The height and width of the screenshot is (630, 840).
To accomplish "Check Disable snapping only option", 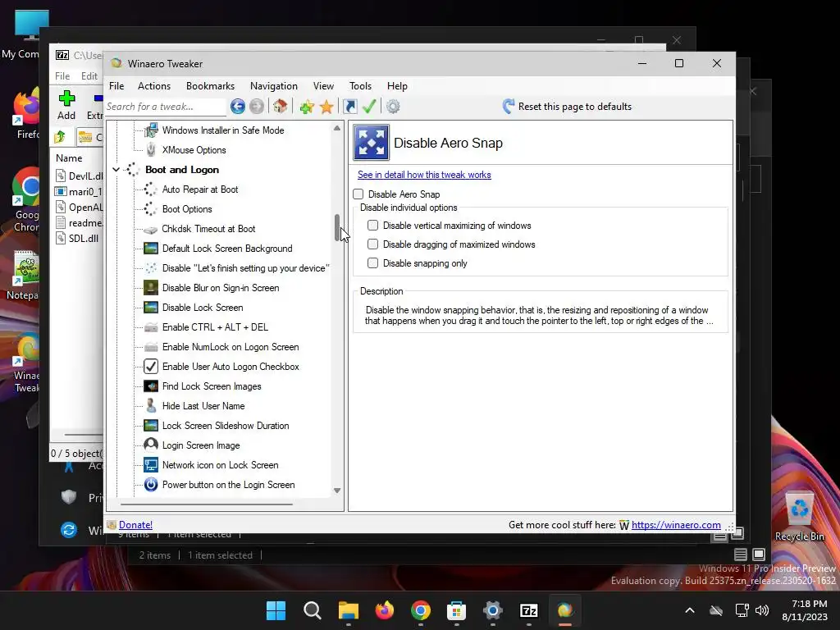I will [x=373, y=263].
